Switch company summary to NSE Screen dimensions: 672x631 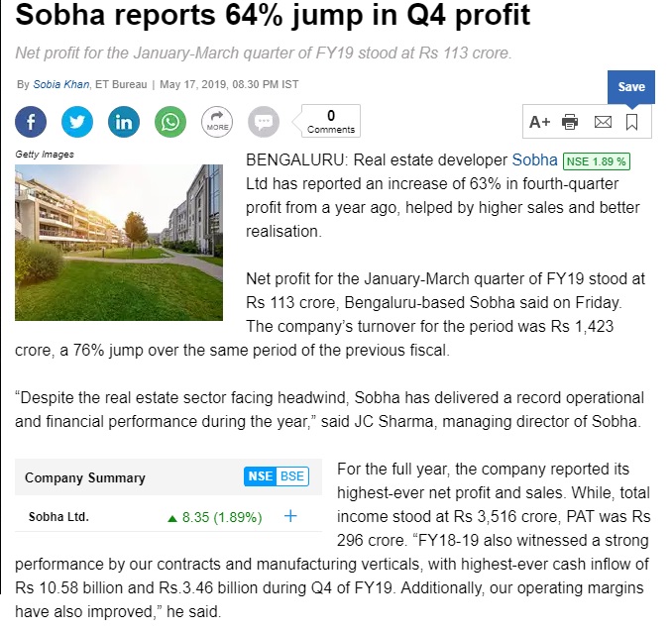point(260,476)
